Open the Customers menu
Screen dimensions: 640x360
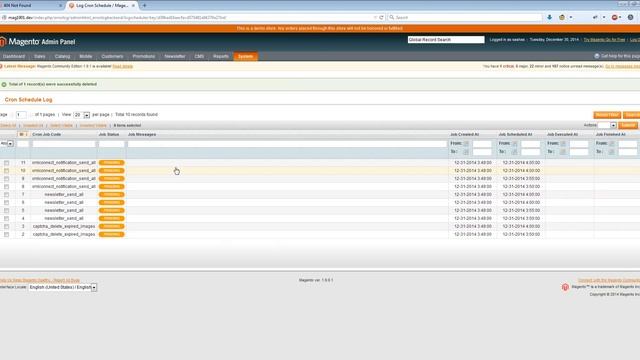click(x=112, y=56)
